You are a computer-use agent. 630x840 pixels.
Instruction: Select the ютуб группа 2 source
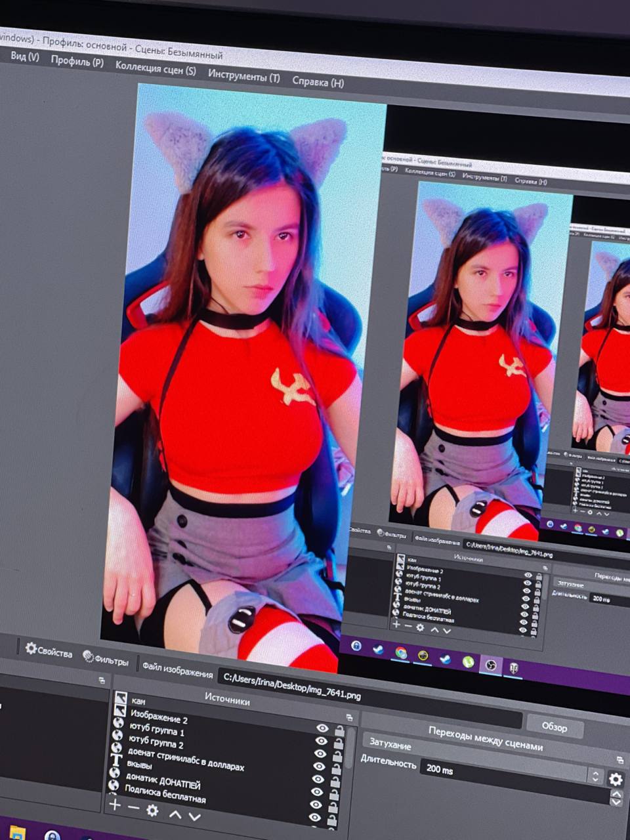[x=226, y=751]
